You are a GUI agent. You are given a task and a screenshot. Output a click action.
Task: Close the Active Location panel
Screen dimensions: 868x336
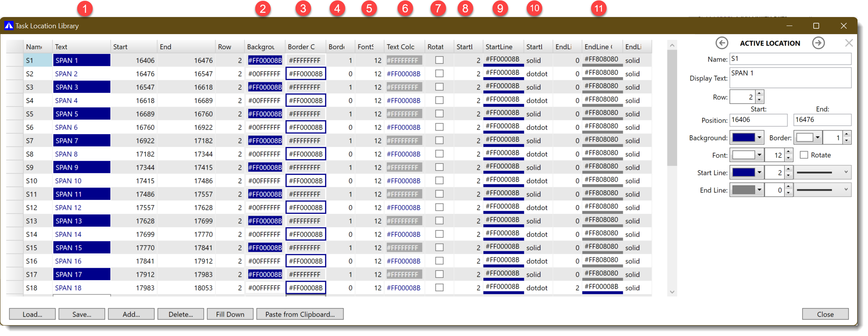point(849,43)
